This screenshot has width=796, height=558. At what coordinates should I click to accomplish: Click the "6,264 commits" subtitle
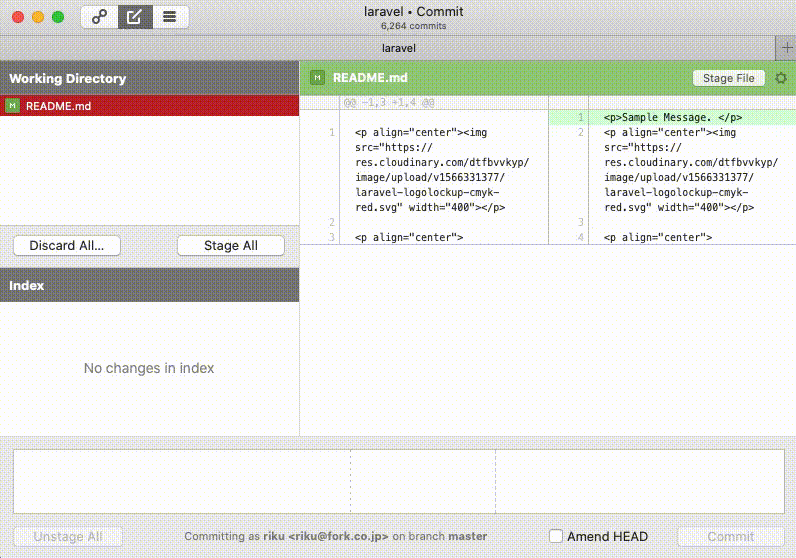click(414, 26)
